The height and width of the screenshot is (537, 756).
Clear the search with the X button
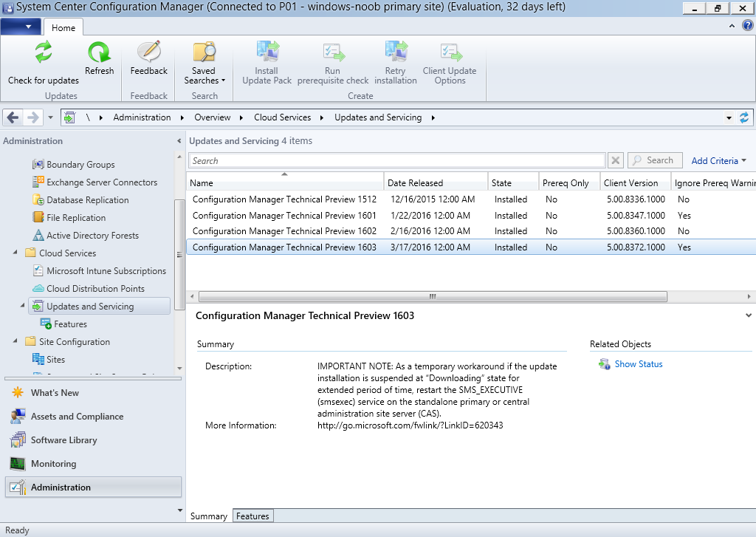[616, 160]
